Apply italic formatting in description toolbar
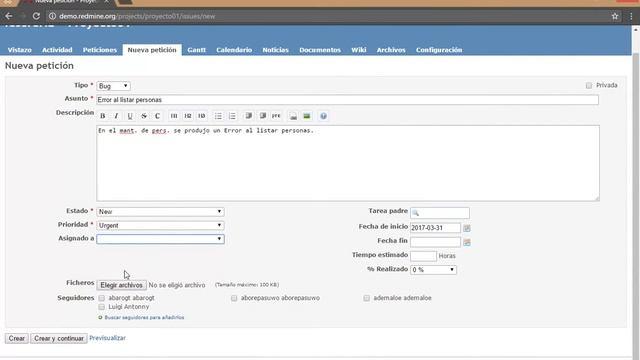 pyautogui.click(x=116, y=116)
